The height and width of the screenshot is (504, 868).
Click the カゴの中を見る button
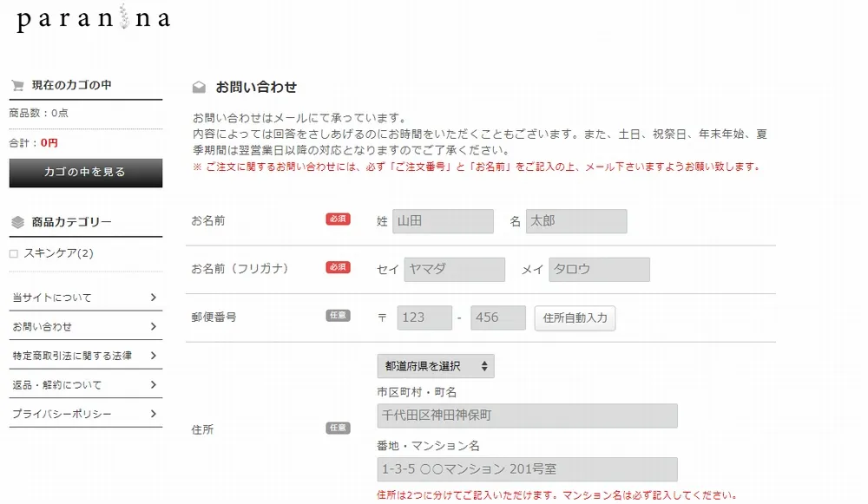click(x=86, y=173)
